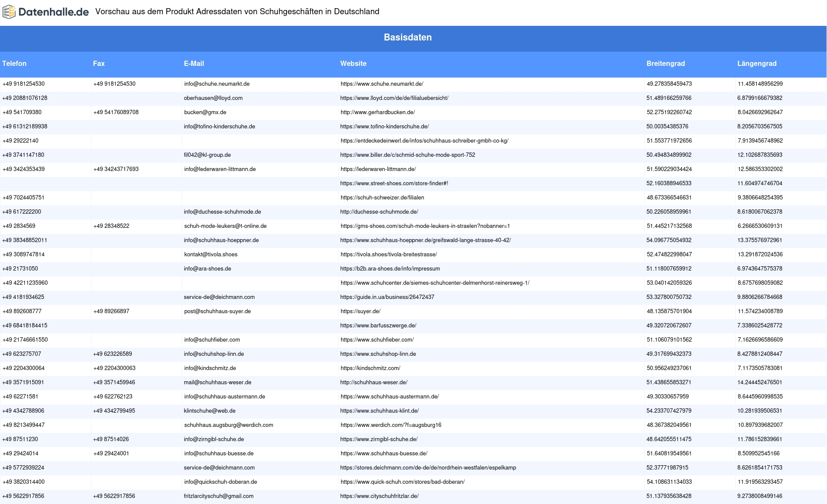The height and width of the screenshot is (504, 827).
Task: Click the Website column header
Action: tap(353, 63)
